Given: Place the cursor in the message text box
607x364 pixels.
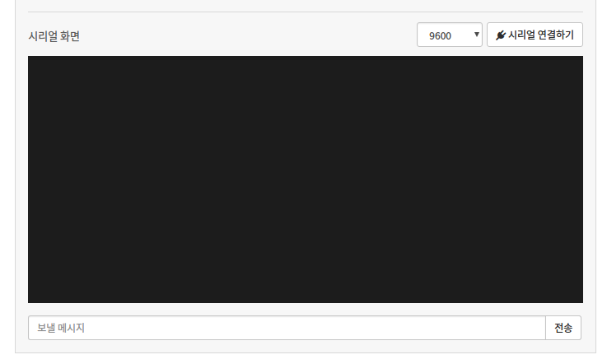Looking at the screenshot, I should (x=287, y=328).
